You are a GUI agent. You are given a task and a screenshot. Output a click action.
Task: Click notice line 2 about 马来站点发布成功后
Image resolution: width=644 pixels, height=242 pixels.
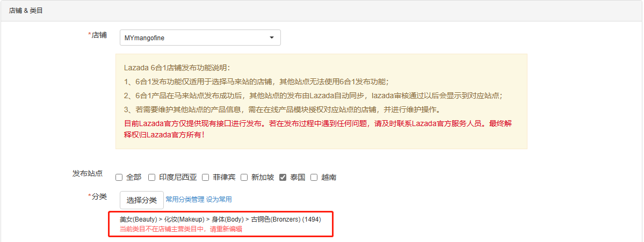[313, 96]
